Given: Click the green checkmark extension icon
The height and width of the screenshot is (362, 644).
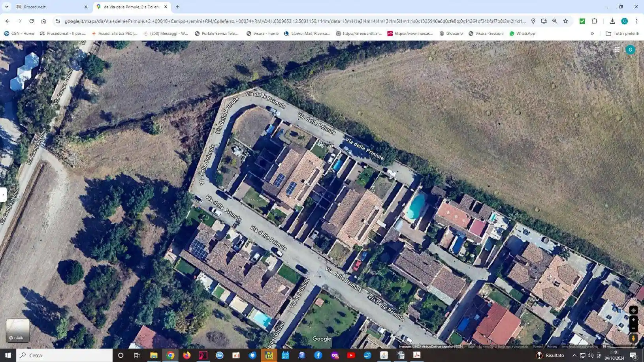Looking at the screenshot, I should pos(582,21).
